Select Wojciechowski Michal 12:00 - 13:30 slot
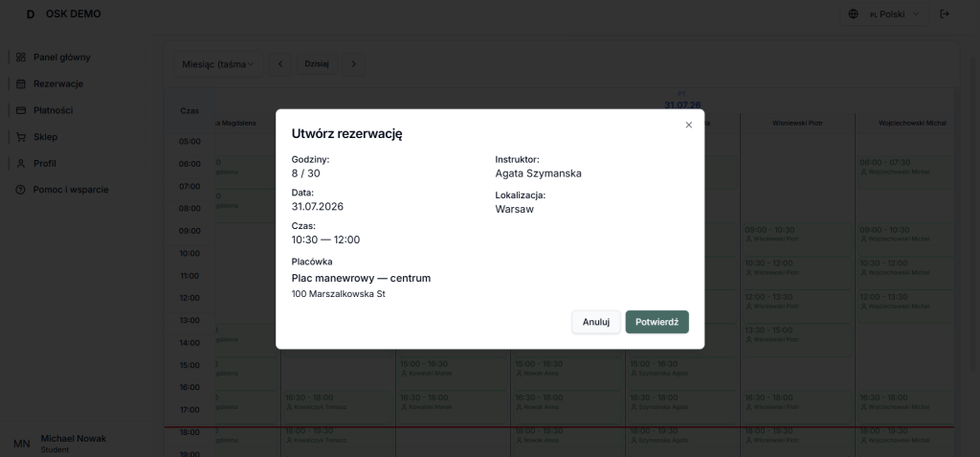This screenshot has height=457, width=980. point(906,307)
